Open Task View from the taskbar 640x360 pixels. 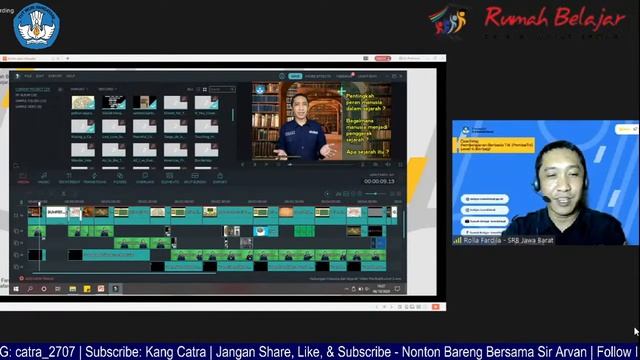(x=58, y=289)
